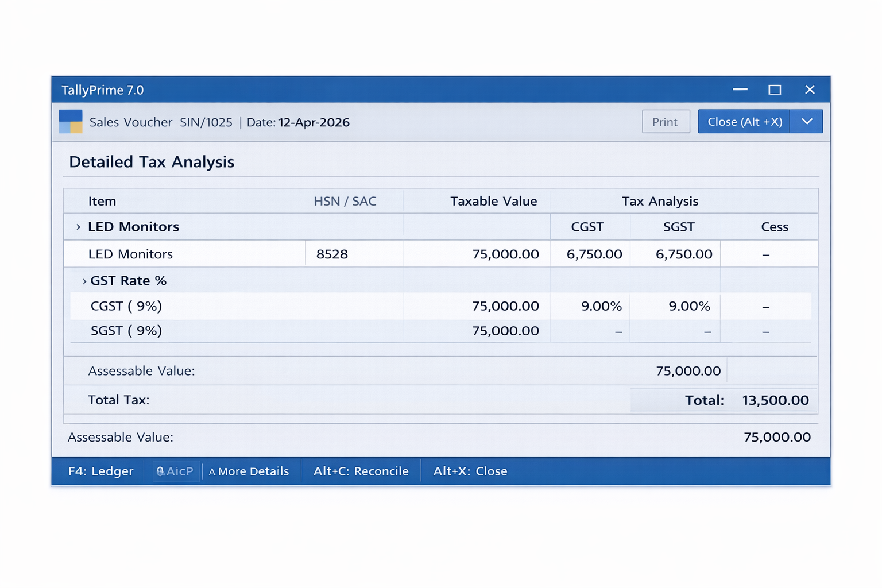Click the maximize icon
The width and height of the screenshot is (882, 588).
[775, 90]
